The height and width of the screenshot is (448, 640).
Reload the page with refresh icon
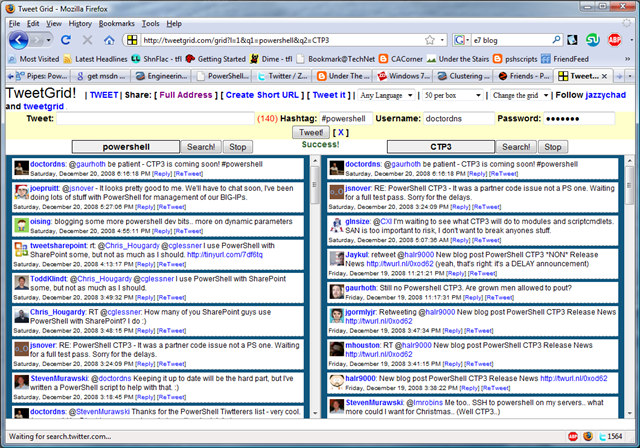pyautogui.click(x=66, y=40)
